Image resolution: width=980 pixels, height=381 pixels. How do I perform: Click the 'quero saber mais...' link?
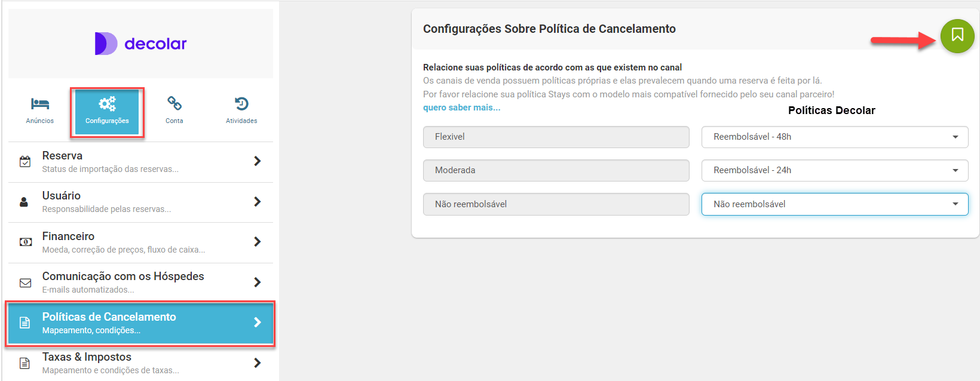click(x=461, y=107)
